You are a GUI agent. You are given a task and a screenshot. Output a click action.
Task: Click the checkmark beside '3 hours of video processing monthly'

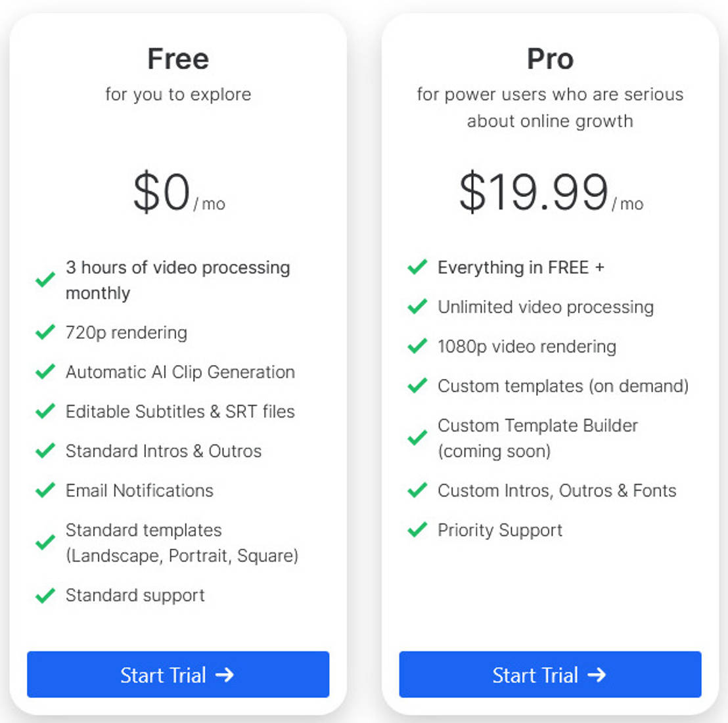click(45, 280)
